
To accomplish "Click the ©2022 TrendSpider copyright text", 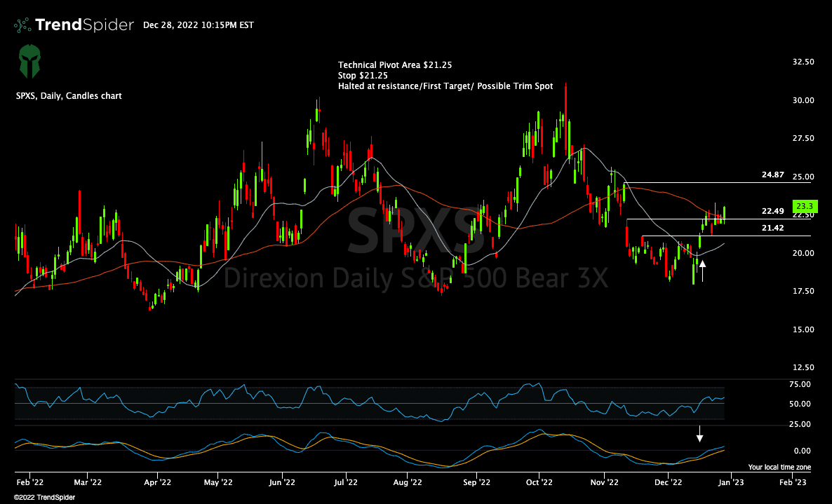I will click(45, 498).
